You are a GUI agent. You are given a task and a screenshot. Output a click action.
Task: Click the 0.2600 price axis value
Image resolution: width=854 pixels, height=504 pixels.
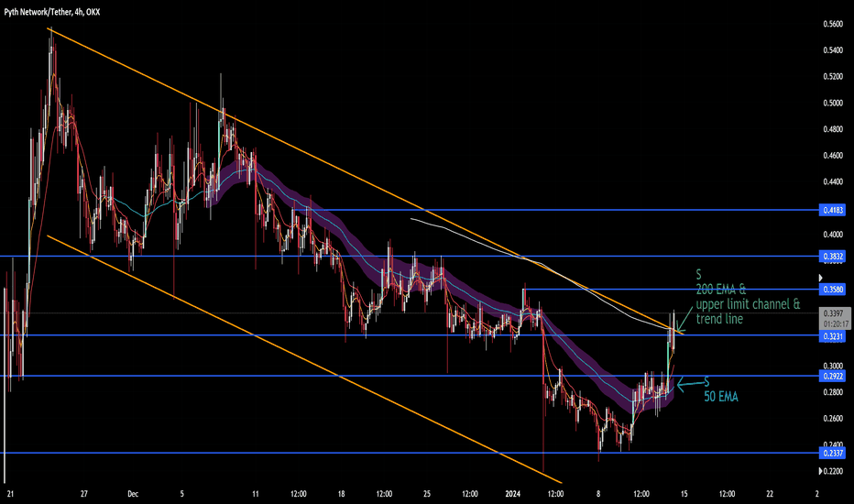point(833,419)
